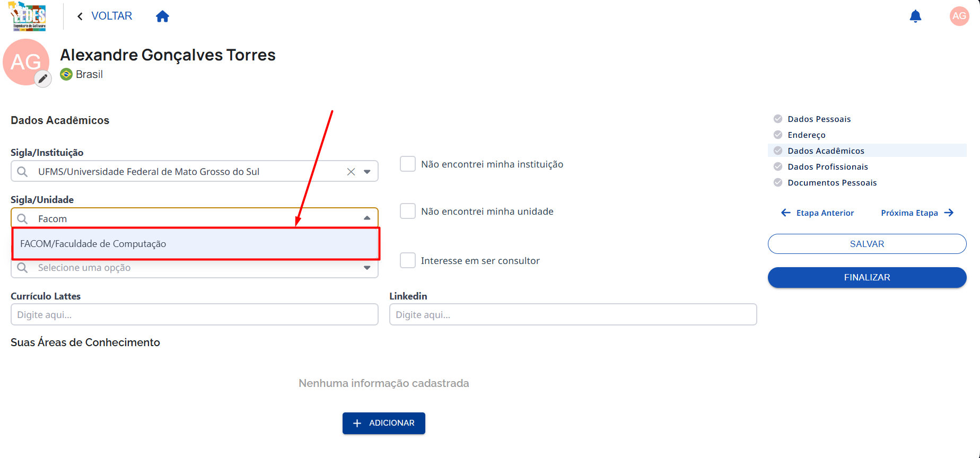Click the Currículo Lattes input field

click(x=195, y=314)
